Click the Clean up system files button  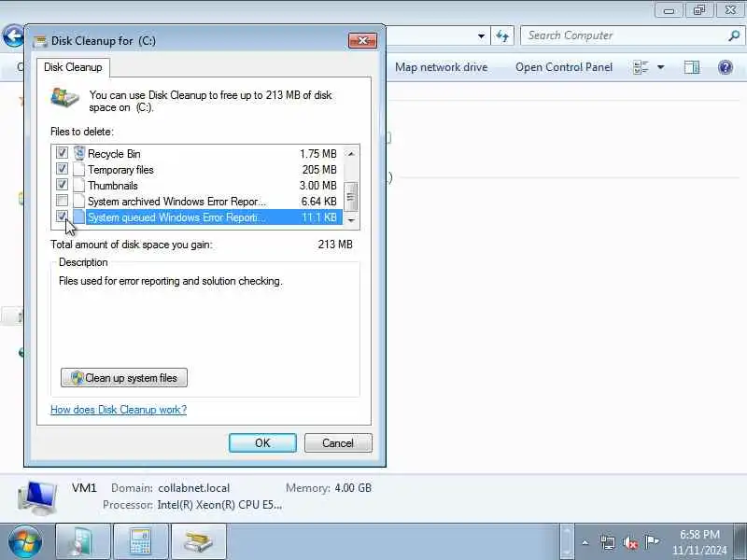(124, 378)
